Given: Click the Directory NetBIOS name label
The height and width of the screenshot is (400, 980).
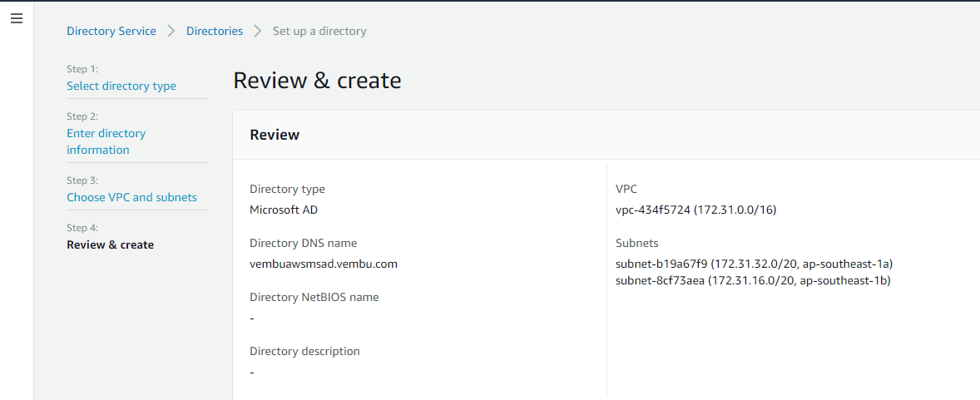Looking at the screenshot, I should [314, 297].
